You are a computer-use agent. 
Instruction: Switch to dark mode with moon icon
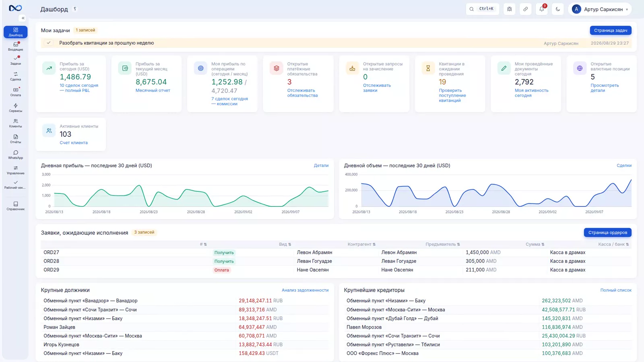[x=558, y=9]
